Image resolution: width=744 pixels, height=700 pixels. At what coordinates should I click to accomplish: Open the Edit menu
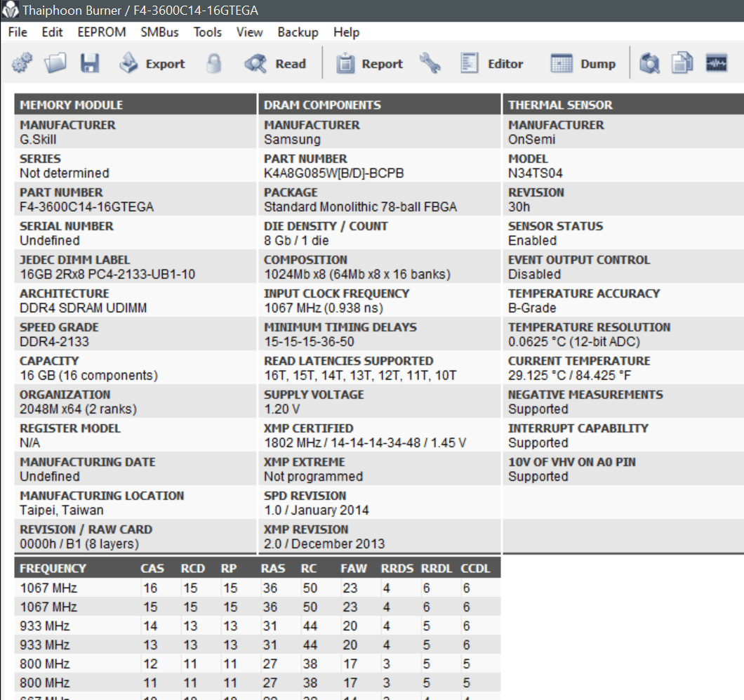pos(52,32)
